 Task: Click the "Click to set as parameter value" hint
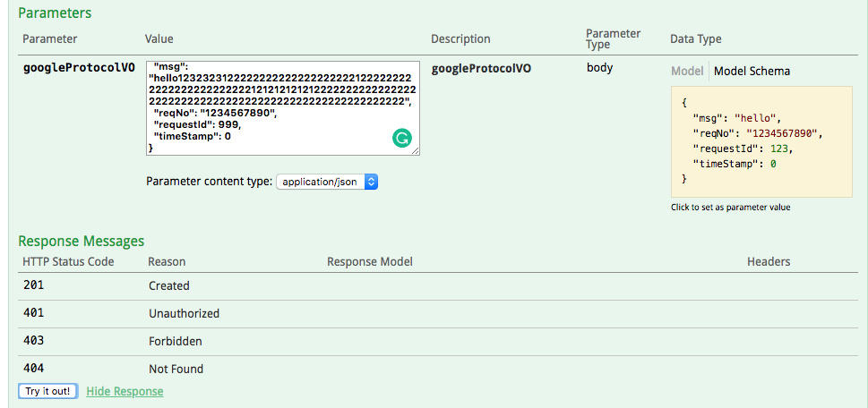tap(730, 208)
